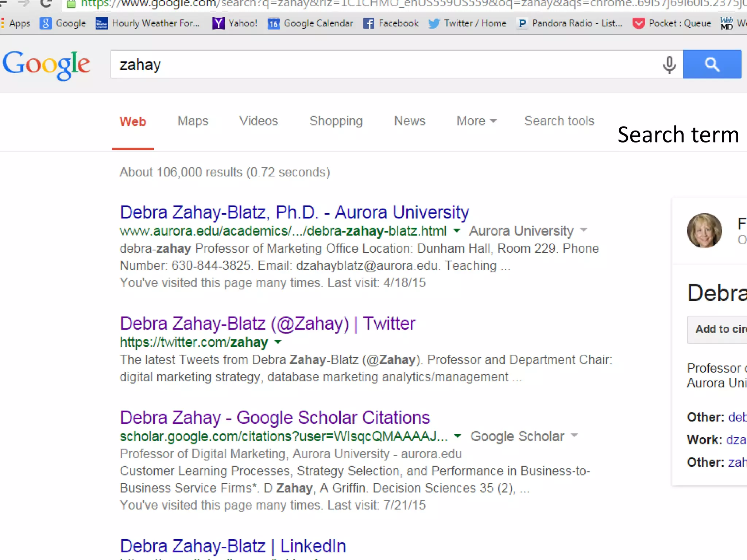Click 'Last visit: 4/18/15' visited note
The image size is (747, 560).
[x=376, y=283]
